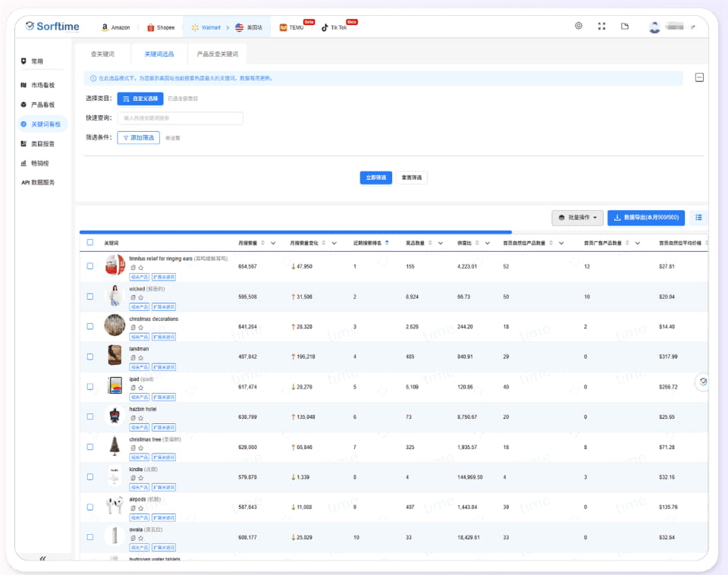This screenshot has width=728, height=575.
Task: Collapse the left sidebar with double-arrow icon
Action: tap(42, 558)
